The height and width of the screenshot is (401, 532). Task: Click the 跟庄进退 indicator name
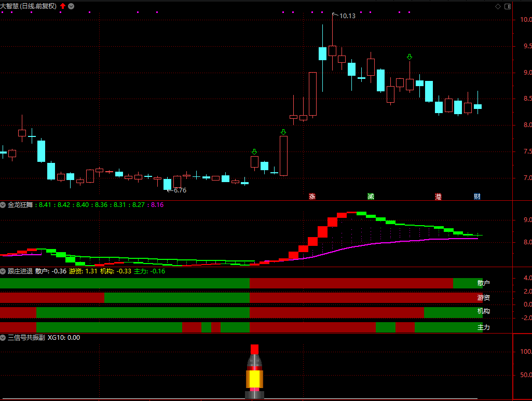click(x=20, y=271)
